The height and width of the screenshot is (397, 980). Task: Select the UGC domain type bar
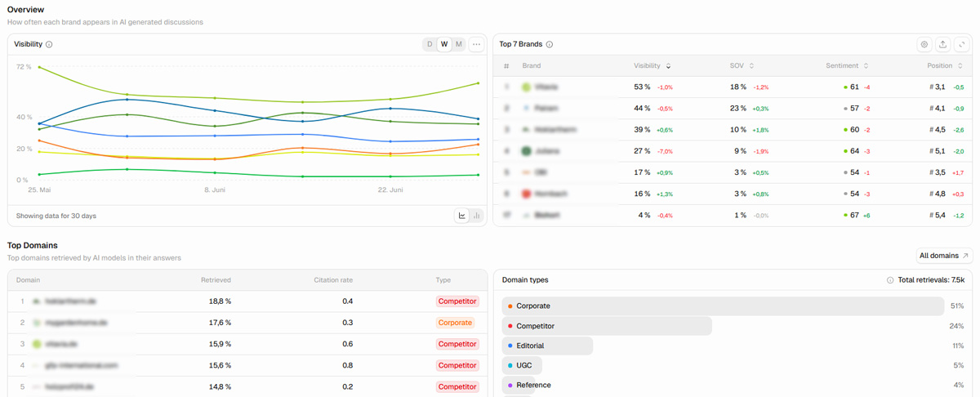(522, 365)
